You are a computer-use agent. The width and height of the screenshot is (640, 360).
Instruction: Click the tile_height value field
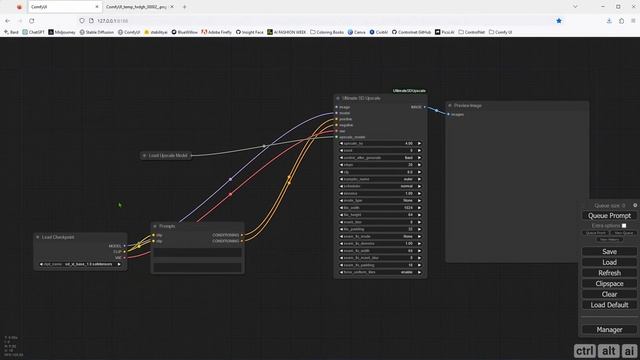[380, 215]
